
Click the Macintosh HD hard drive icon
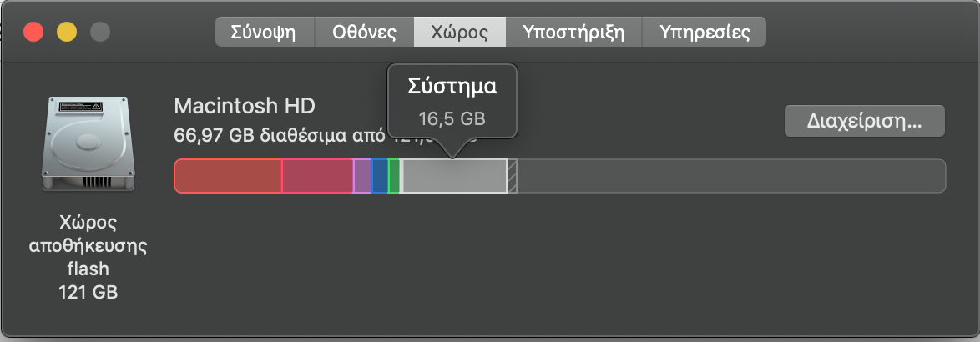coord(88,143)
